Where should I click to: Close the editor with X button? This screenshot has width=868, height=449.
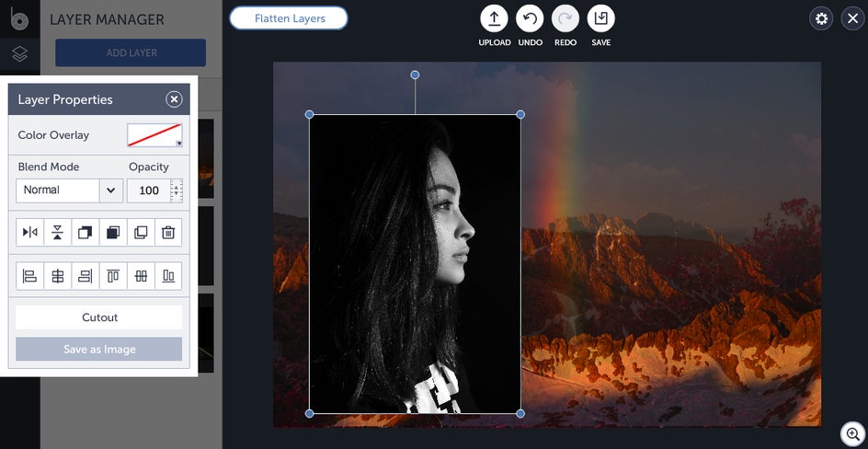click(853, 18)
